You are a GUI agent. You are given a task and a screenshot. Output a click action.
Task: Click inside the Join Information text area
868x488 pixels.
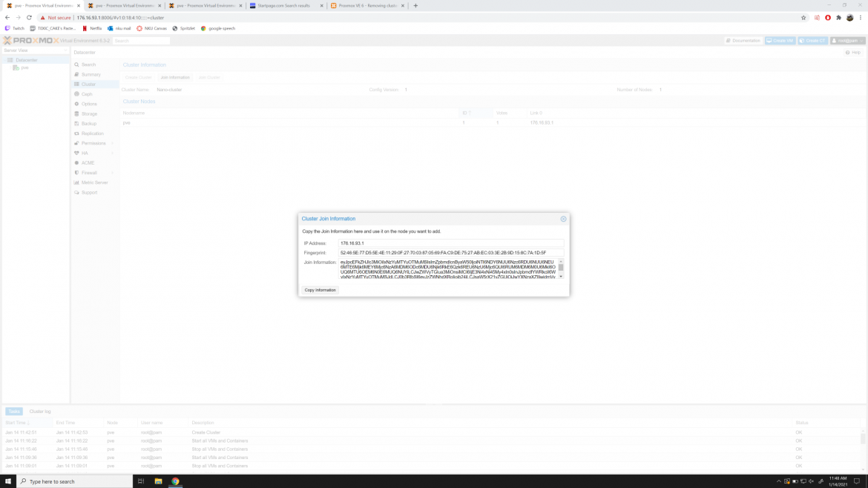[448, 269]
